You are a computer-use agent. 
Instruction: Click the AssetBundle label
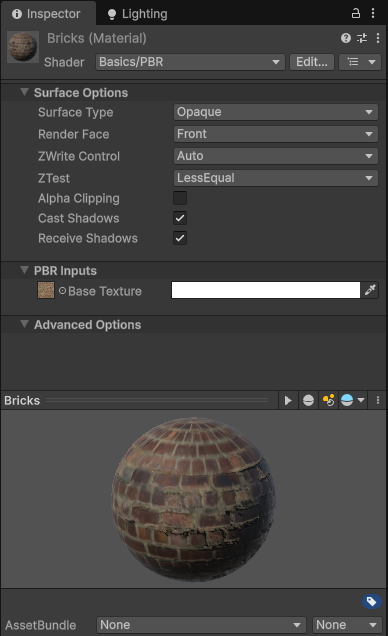(41, 625)
